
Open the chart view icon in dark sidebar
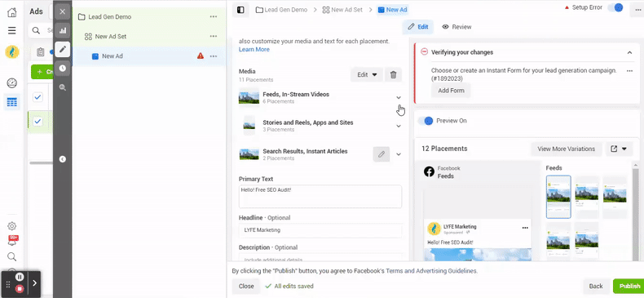[63, 30]
